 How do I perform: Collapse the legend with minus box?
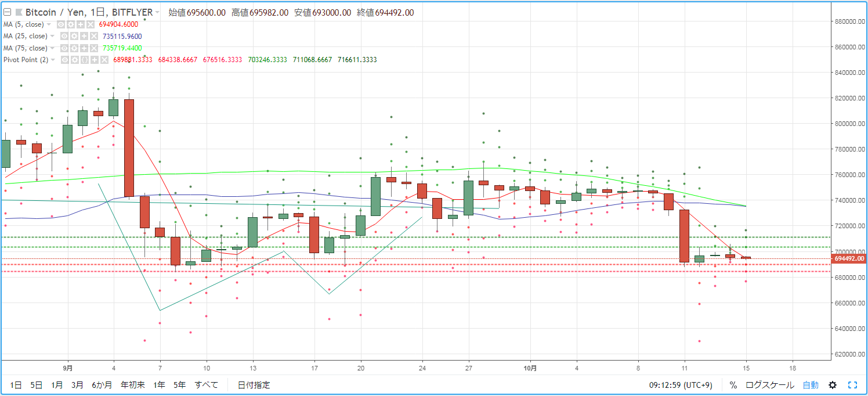click(7, 12)
